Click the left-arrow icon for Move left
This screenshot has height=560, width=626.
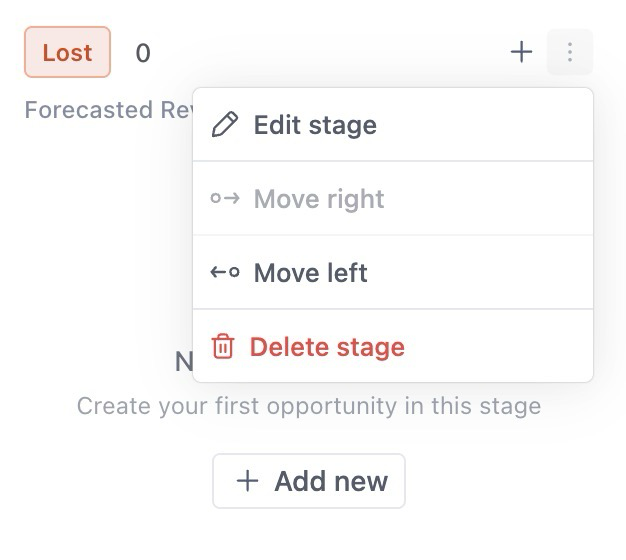click(x=225, y=273)
